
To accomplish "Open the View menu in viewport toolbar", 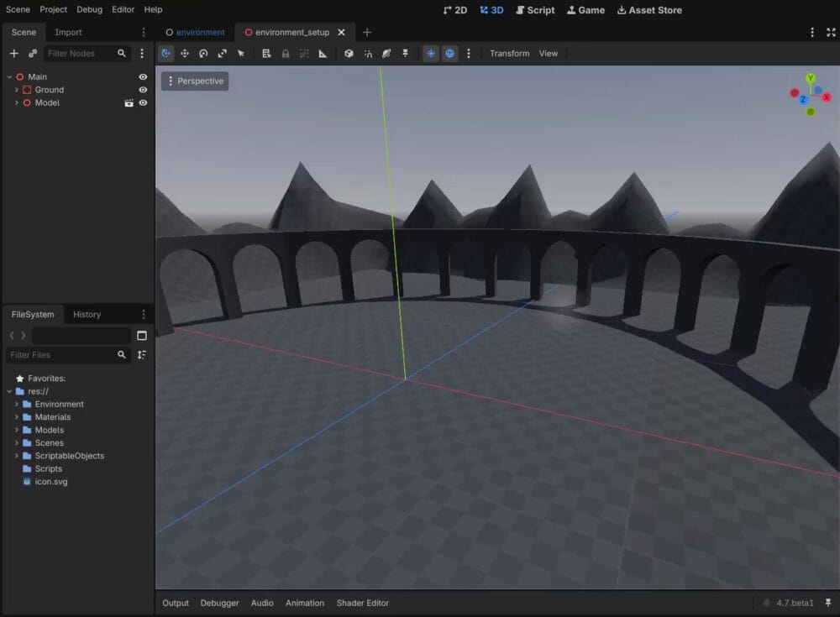I will tap(548, 54).
